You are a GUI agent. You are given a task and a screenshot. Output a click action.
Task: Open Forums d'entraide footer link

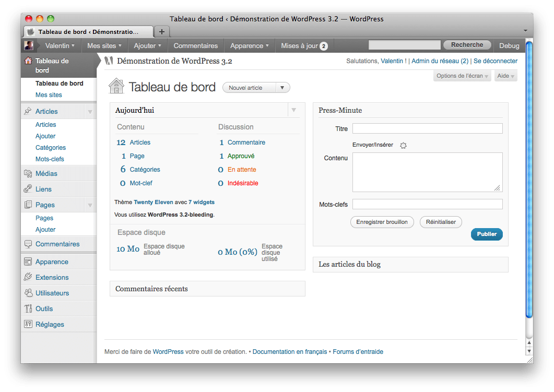click(358, 352)
